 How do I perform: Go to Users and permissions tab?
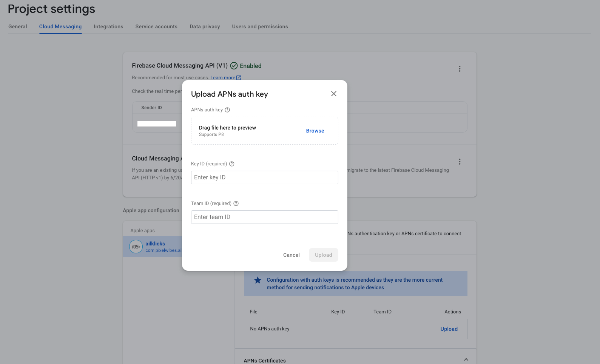260,27
